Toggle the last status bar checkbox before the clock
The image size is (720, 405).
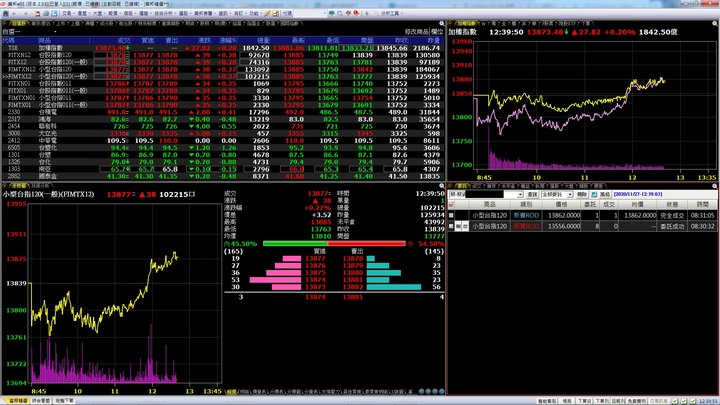point(692,401)
